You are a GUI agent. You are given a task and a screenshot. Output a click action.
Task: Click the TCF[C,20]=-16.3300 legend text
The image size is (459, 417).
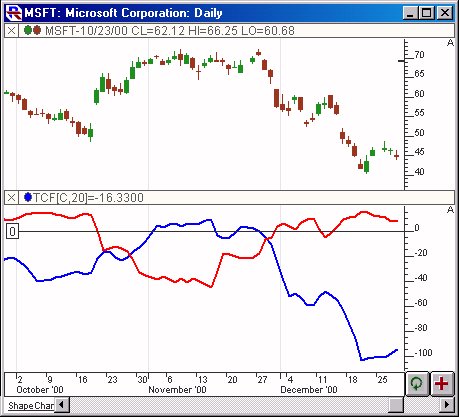(88, 198)
